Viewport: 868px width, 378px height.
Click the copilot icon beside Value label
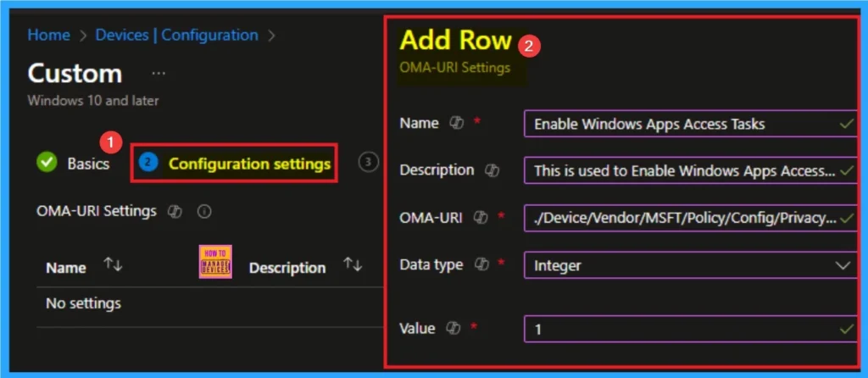coord(453,329)
